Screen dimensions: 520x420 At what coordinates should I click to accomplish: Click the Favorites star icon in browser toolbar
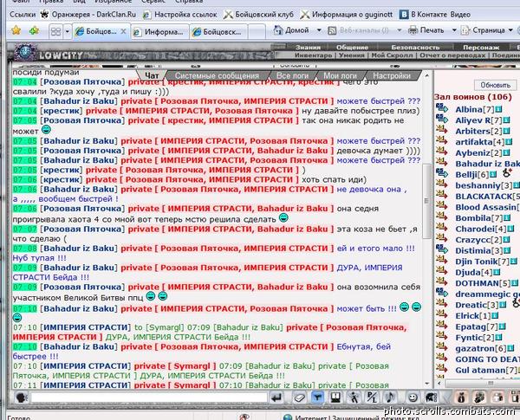point(16,30)
